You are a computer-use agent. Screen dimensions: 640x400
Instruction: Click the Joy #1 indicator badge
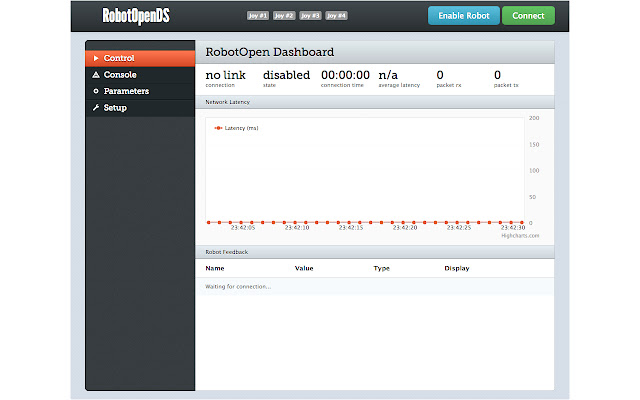[257, 16]
